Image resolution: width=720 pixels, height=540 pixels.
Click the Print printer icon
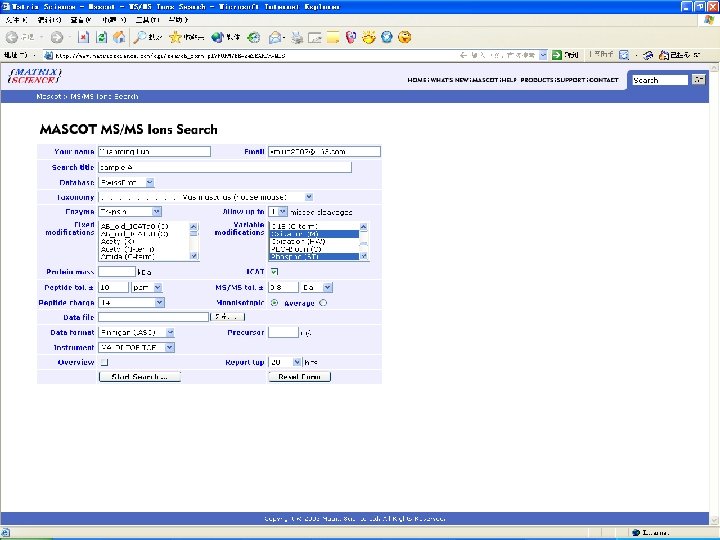point(297,37)
